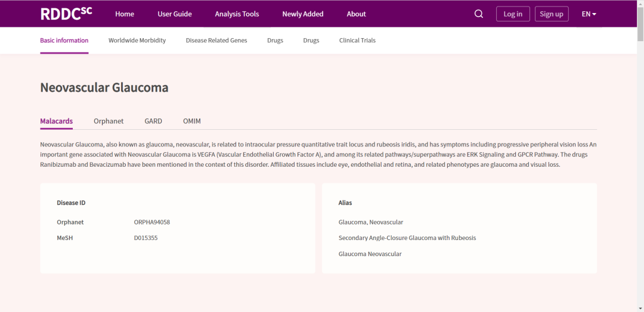Open the User Guide menu item
Screen dimensions: 644x312
(x=174, y=14)
